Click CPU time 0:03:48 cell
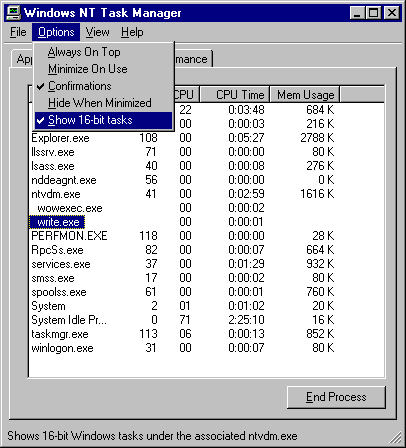406x448 pixels. (246, 110)
